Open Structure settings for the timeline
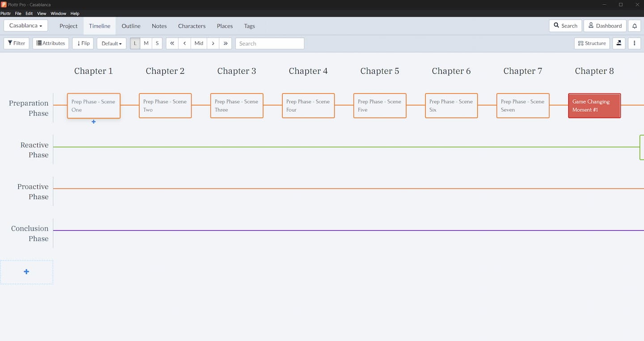 [592, 43]
